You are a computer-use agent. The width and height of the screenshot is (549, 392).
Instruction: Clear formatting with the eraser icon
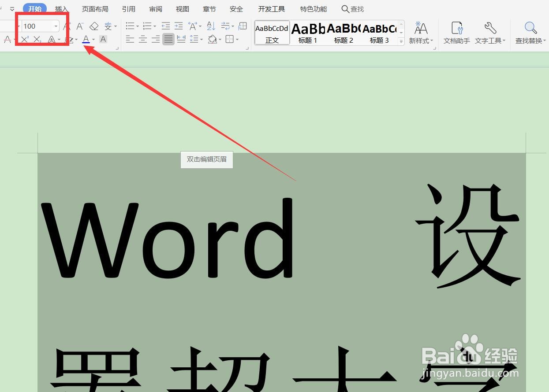93,26
